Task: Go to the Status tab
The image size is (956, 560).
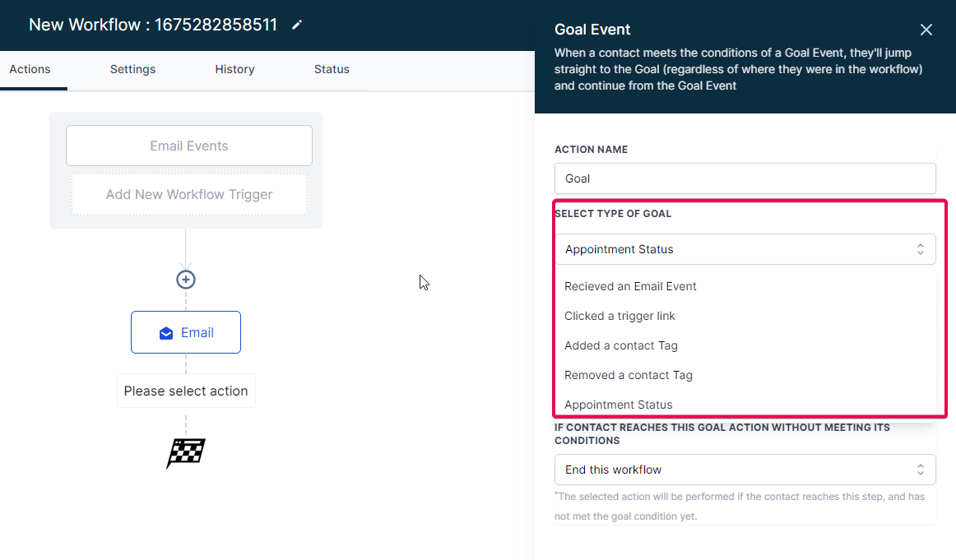Action: (332, 69)
